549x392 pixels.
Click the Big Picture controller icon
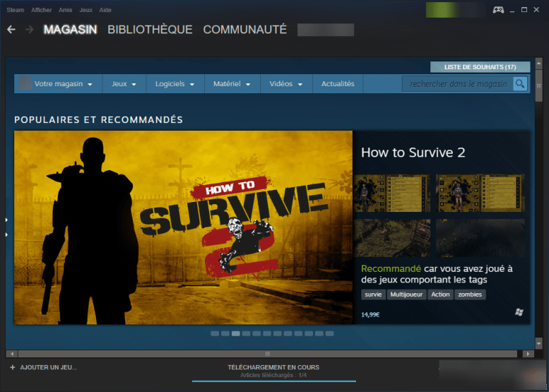coord(498,9)
